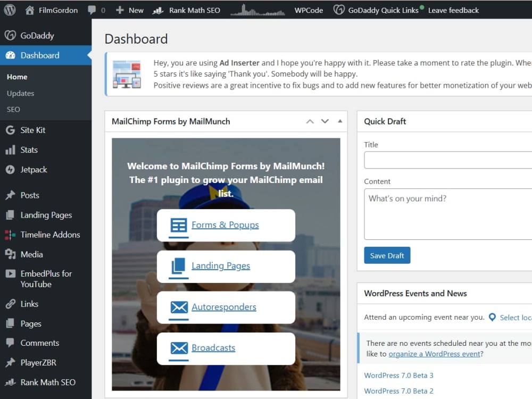Screen dimensions: 532x399
Task: Click the Links chain icon
Action: (x=11, y=304)
